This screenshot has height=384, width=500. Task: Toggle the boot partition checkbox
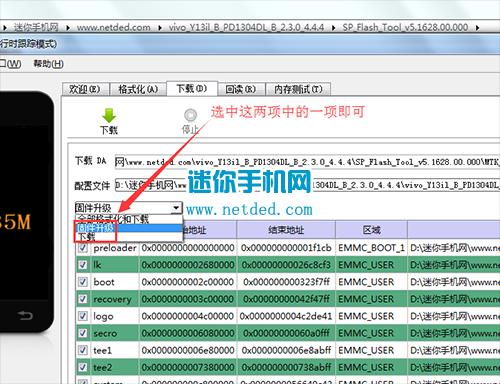(x=83, y=282)
